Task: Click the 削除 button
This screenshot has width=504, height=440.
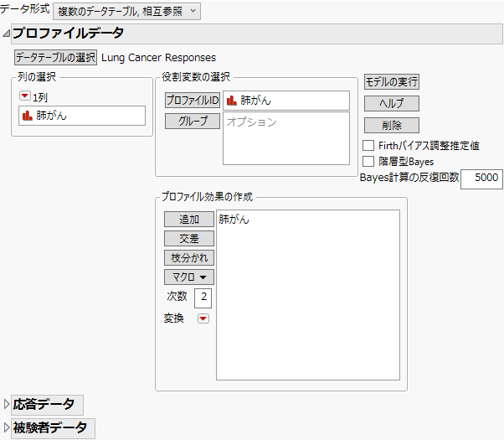Action: click(x=391, y=125)
